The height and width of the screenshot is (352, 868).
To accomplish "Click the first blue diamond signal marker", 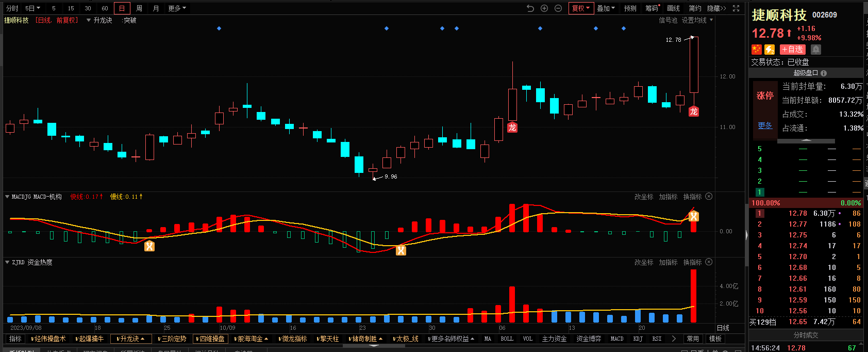I will point(219,28).
